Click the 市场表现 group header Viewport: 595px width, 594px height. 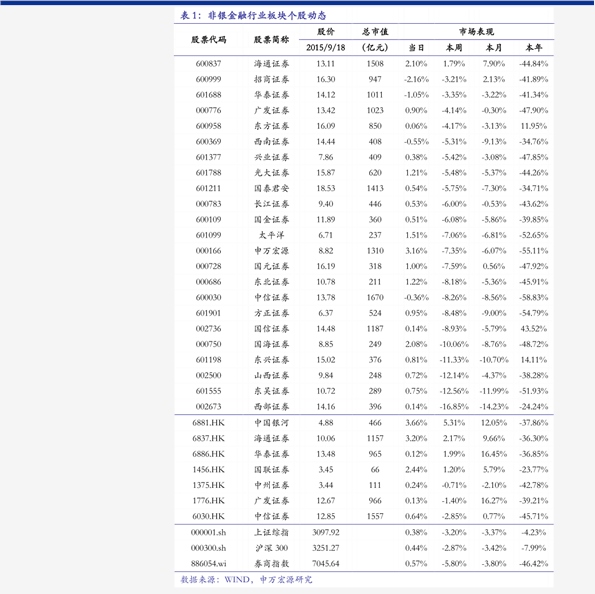click(476, 32)
